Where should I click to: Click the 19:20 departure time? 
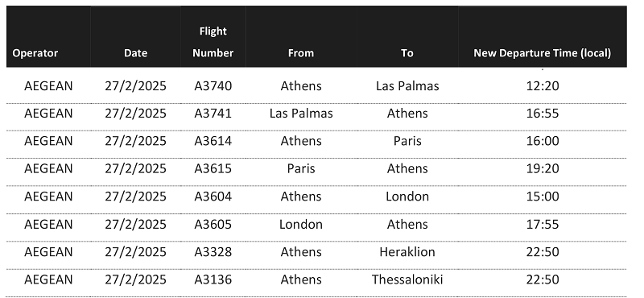543,168
